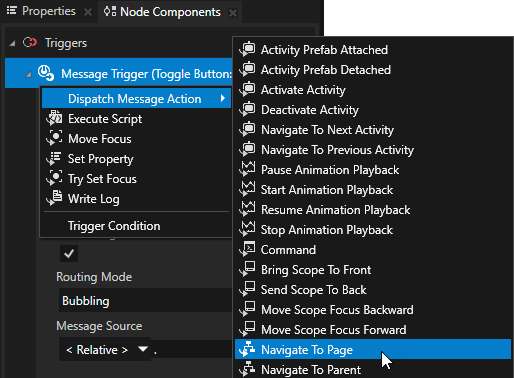Click the Set Property icon

click(54, 158)
